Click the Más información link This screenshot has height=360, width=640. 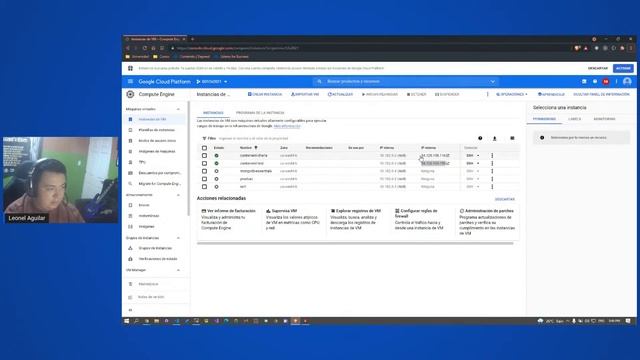[287, 126]
